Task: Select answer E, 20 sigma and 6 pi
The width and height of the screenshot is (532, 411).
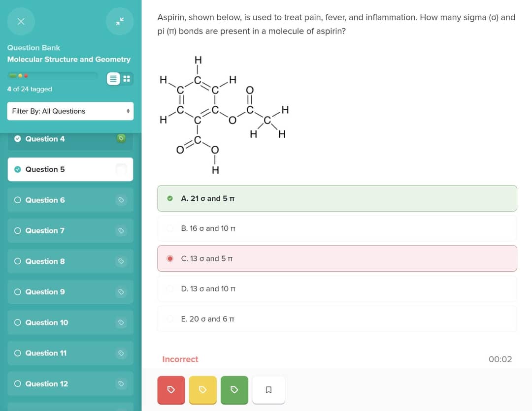Action: point(337,318)
